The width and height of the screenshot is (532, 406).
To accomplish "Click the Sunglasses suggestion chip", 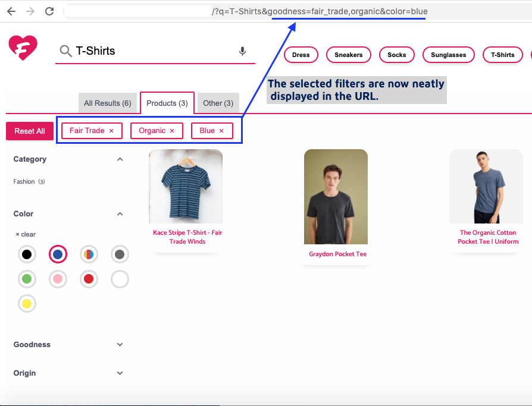I will 448,55.
